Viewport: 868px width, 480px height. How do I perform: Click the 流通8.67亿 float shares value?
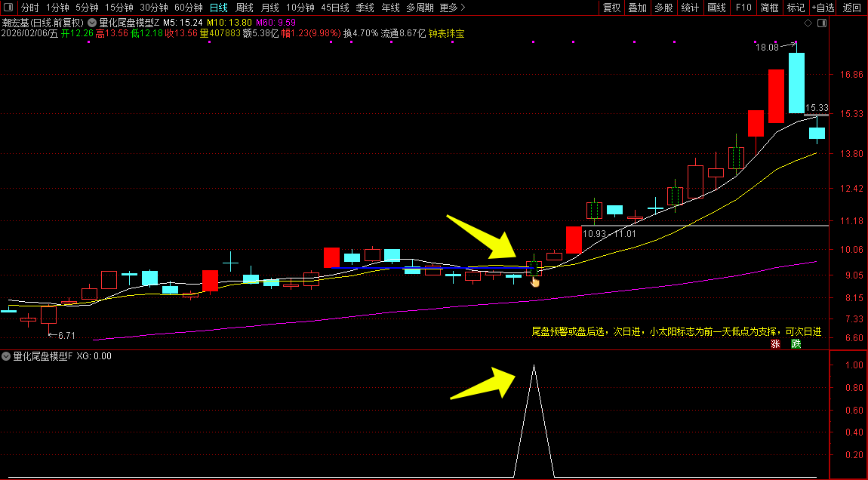tap(404, 33)
